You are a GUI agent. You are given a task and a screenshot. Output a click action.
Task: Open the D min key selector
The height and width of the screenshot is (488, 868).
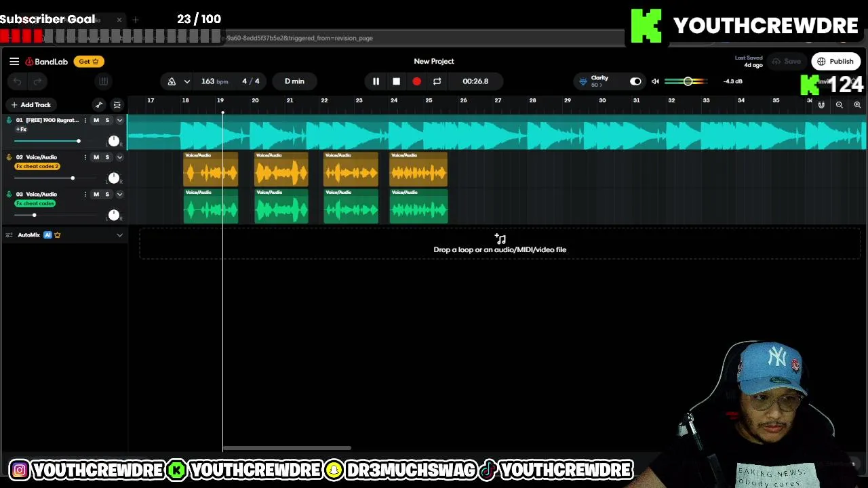[294, 81]
